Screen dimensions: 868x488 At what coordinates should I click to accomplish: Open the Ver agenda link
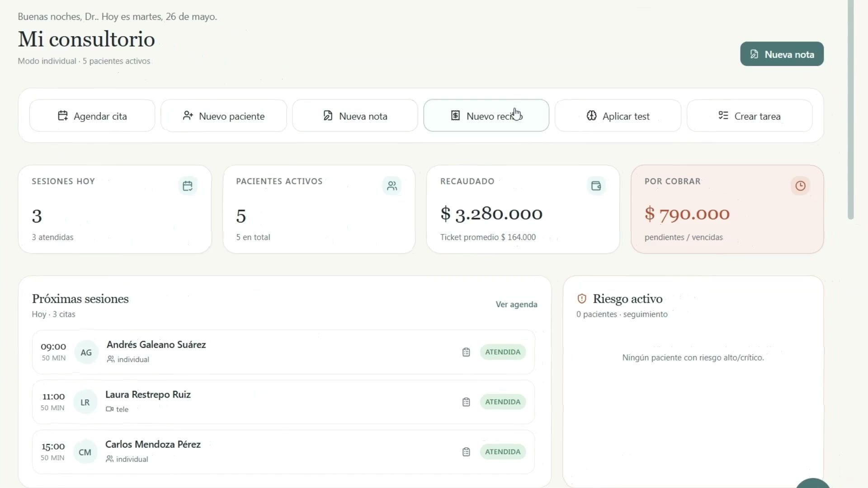click(x=516, y=305)
